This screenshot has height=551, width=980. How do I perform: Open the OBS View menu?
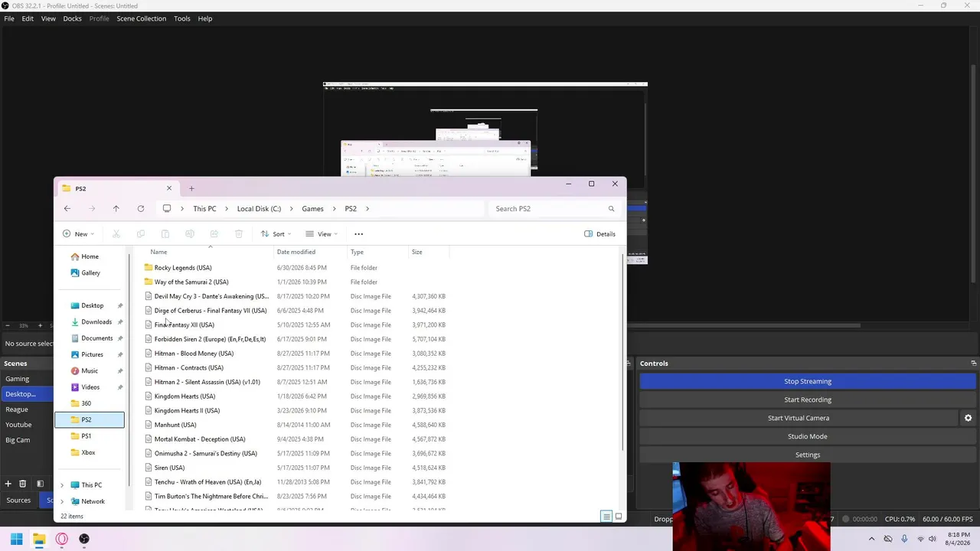pyautogui.click(x=48, y=18)
